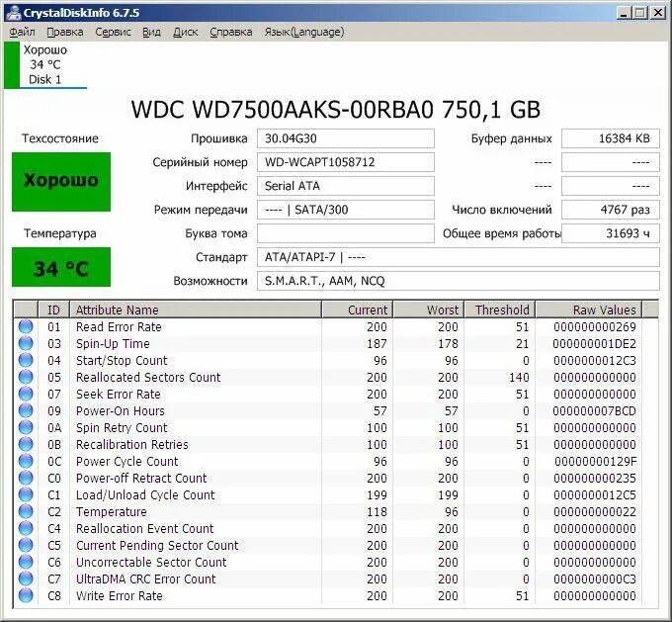Click current value 118 for Temperature
Screen dimensions: 672x622
[x=377, y=512]
